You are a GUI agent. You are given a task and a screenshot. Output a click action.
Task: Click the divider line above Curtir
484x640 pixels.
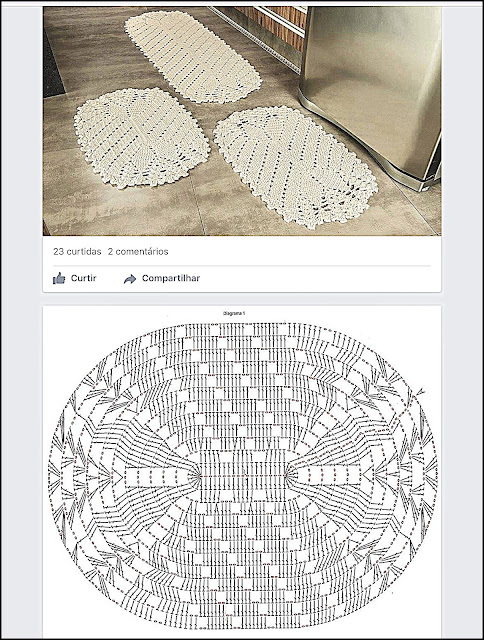(x=242, y=266)
